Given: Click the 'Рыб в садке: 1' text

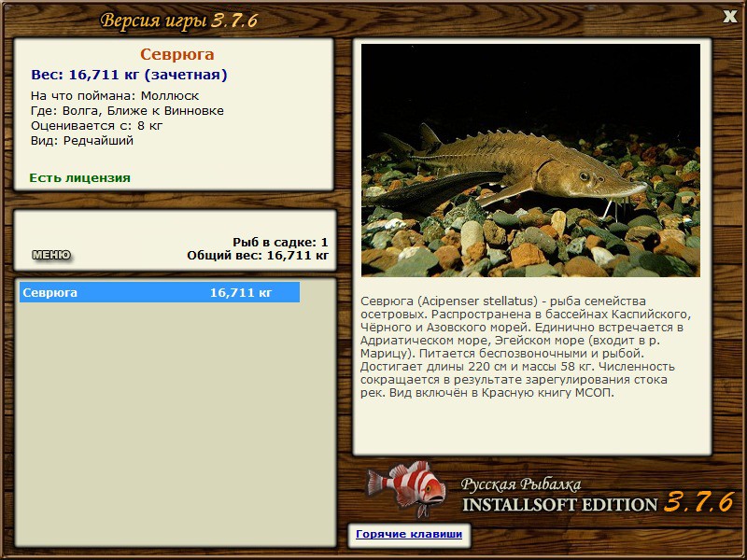Looking at the screenshot, I should pyautogui.click(x=280, y=243).
